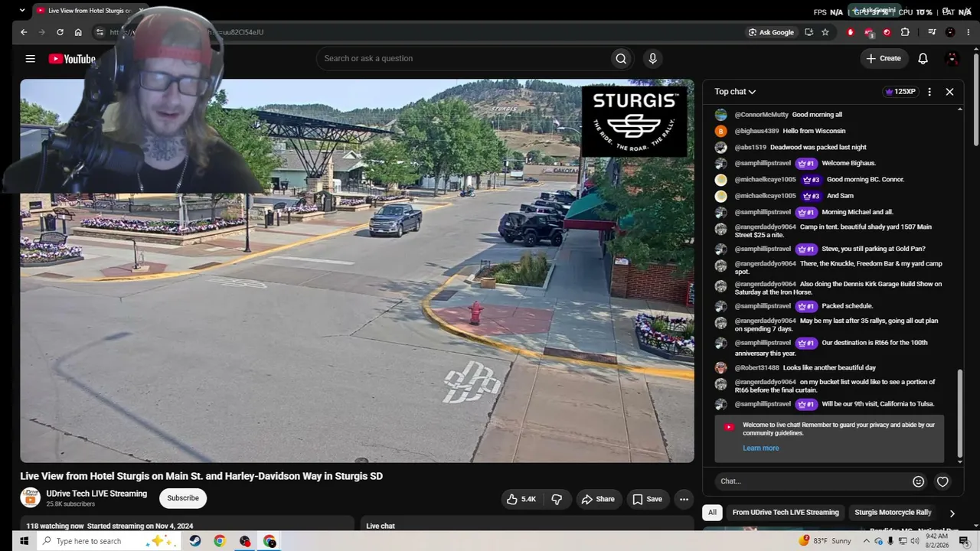This screenshot has width=980, height=551.
Task: Save the video to a playlist
Action: [647, 499]
